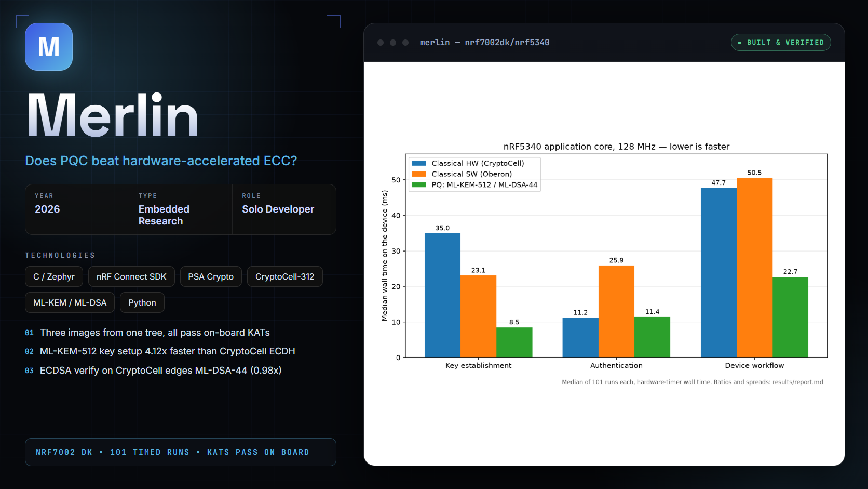Click the blue Classical HW legend swatch
Viewport: 868px width, 489px height.
[x=419, y=163]
